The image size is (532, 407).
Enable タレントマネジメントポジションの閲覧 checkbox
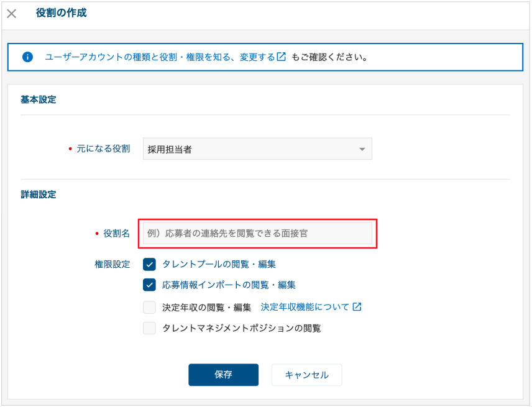pyautogui.click(x=149, y=328)
